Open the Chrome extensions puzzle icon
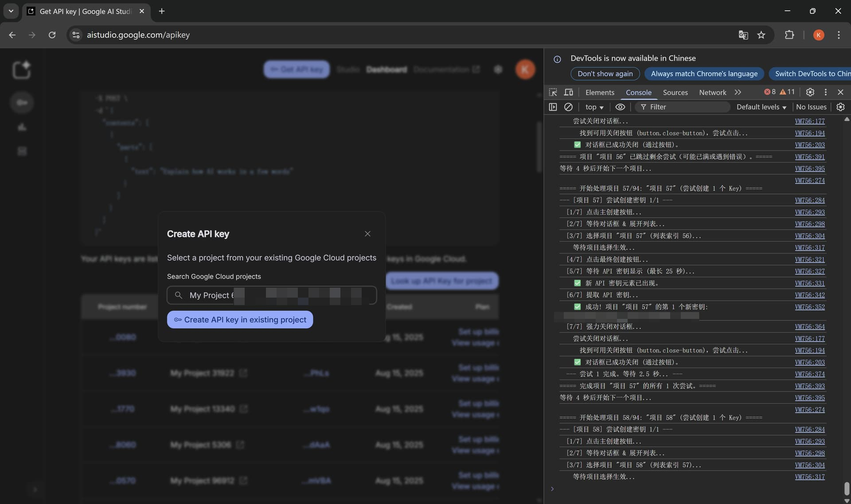This screenshot has width=851, height=504. pos(789,35)
